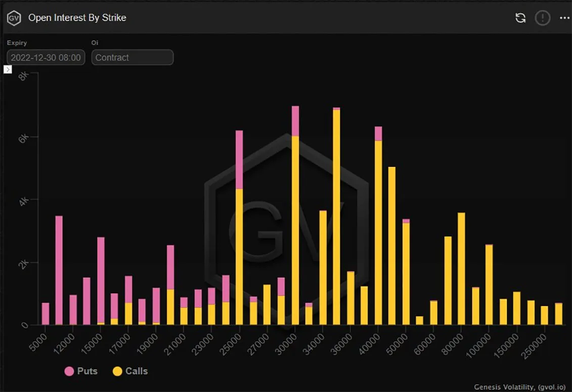Click the 60000 x-axis label
572x392 pixels.
(424, 344)
